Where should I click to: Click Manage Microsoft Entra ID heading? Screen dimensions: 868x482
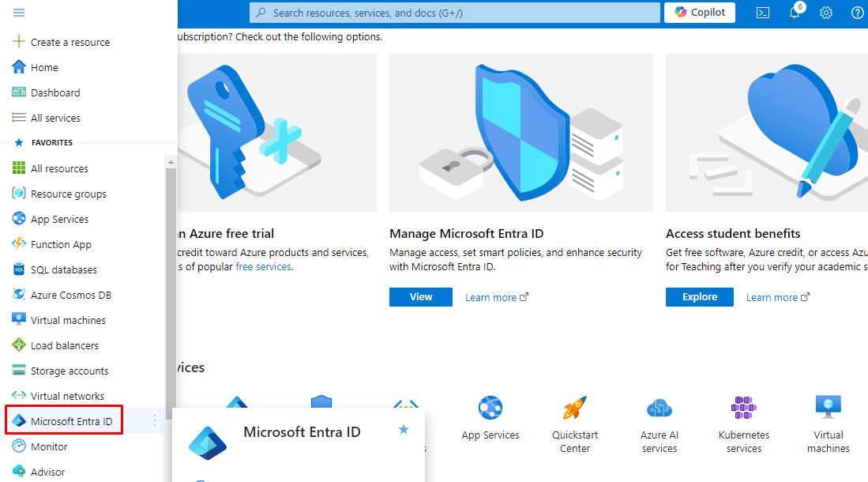pos(467,234)
